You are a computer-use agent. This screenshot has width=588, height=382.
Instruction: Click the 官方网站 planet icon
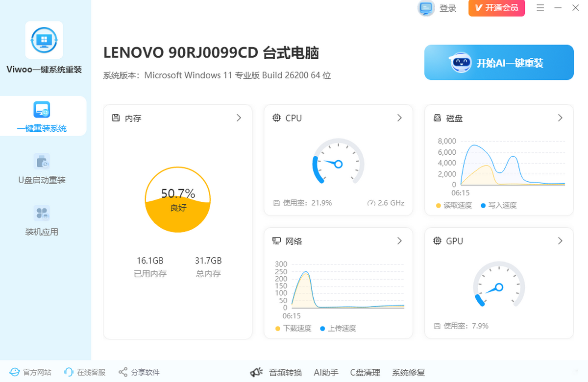[15, 373]
